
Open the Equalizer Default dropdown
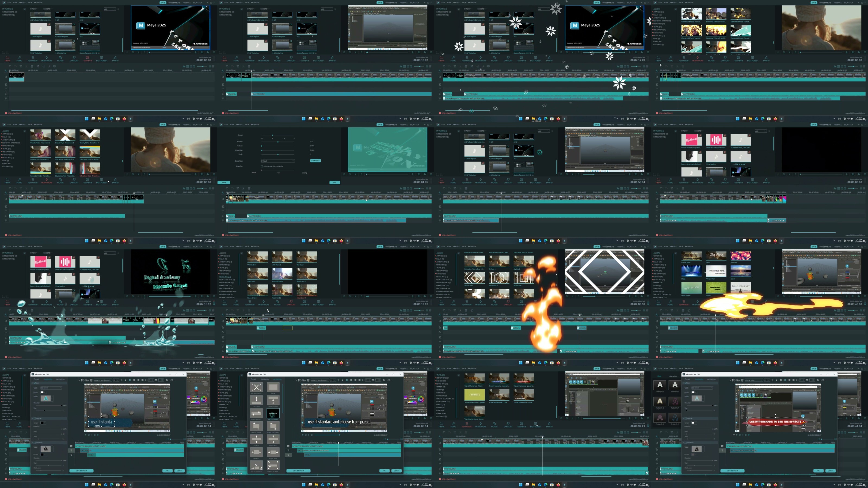pyautogui.click(x=278, y=161)
